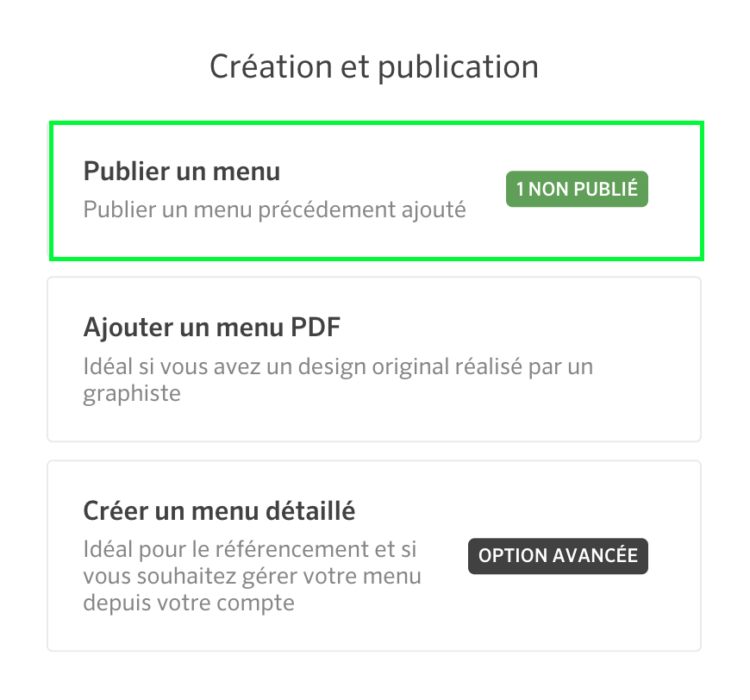The height and width of the screenshot is (700, 750).
Task: Click the number "1" in the green badge
Action: [520, 189]
